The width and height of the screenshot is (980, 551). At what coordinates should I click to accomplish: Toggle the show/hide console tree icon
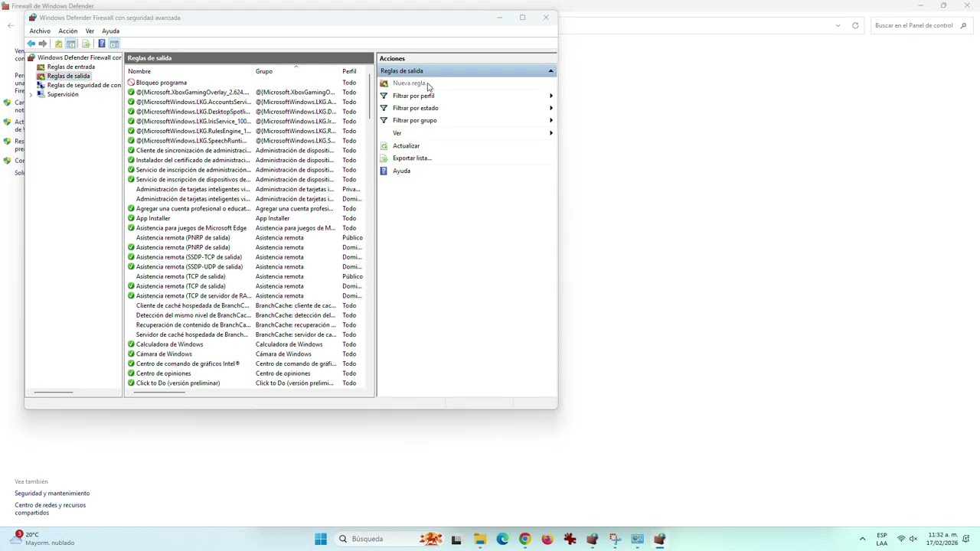71,44
